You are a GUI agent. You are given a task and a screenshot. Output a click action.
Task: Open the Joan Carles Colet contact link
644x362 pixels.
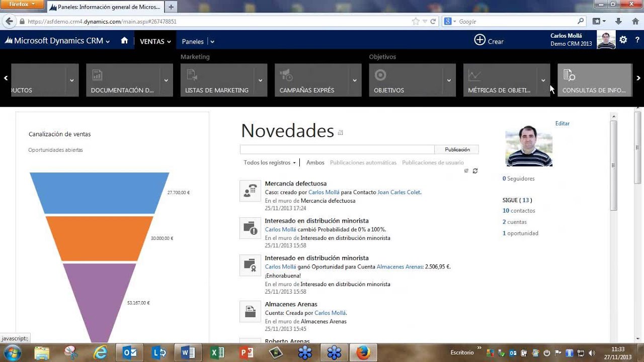pyautogui.click(x=399, y=192)
